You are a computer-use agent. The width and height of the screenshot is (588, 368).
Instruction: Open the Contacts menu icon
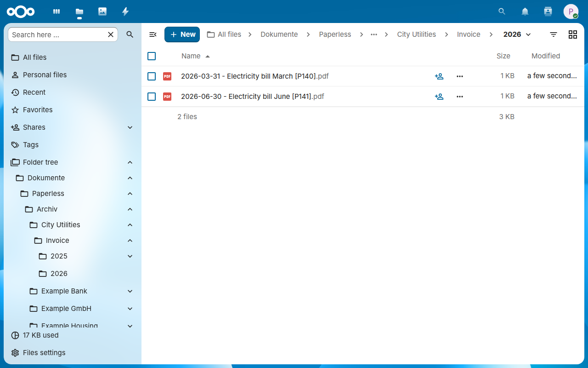(x=548, y=11)
